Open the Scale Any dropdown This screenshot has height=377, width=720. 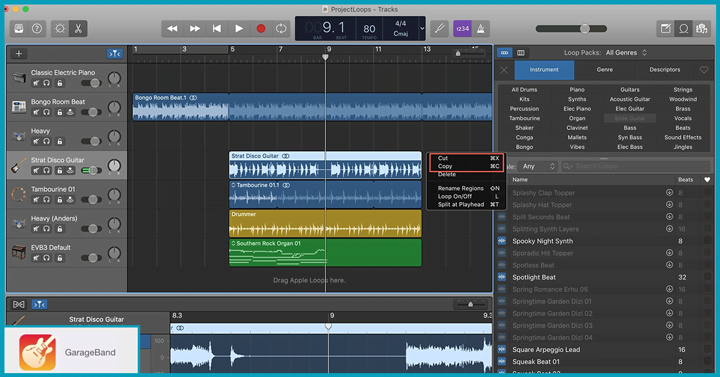[538, 166]
